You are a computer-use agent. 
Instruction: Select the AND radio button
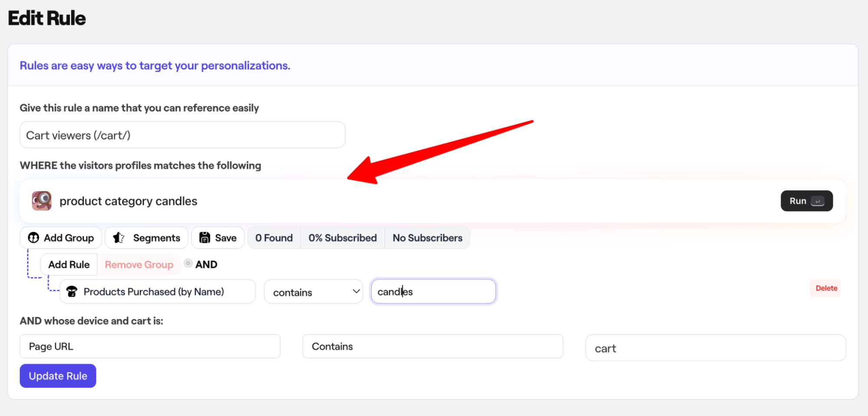[x=188, y=264]
